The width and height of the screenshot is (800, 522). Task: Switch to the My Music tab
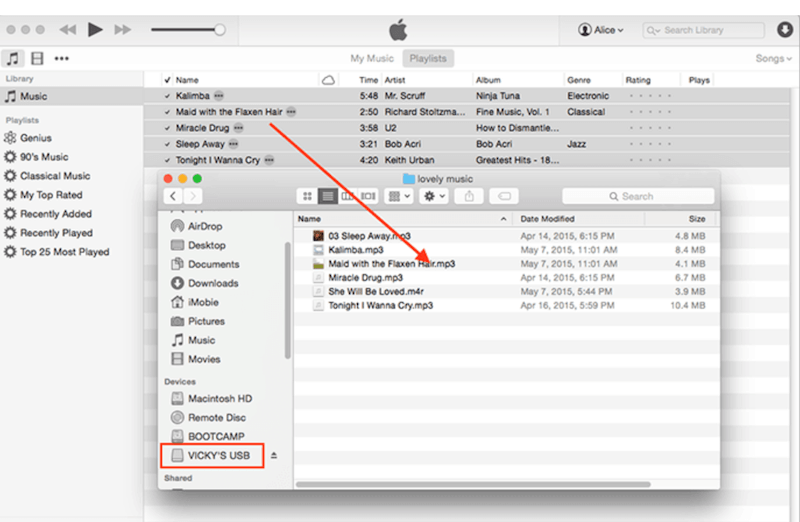pyautogui.click(x=372, y=59)
